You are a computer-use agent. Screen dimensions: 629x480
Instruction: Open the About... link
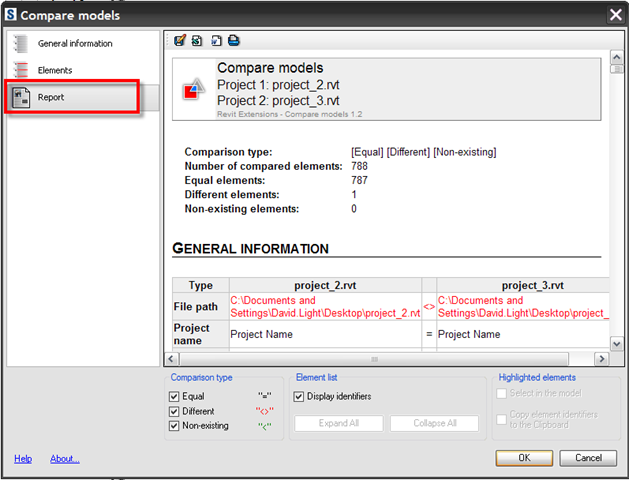(x=65, y=459)
